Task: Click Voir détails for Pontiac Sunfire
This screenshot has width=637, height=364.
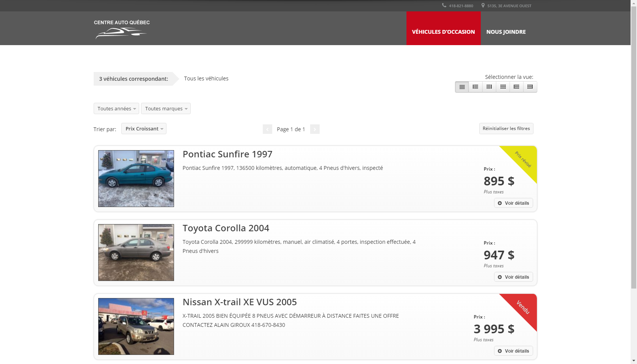Action: pos(513,203)
